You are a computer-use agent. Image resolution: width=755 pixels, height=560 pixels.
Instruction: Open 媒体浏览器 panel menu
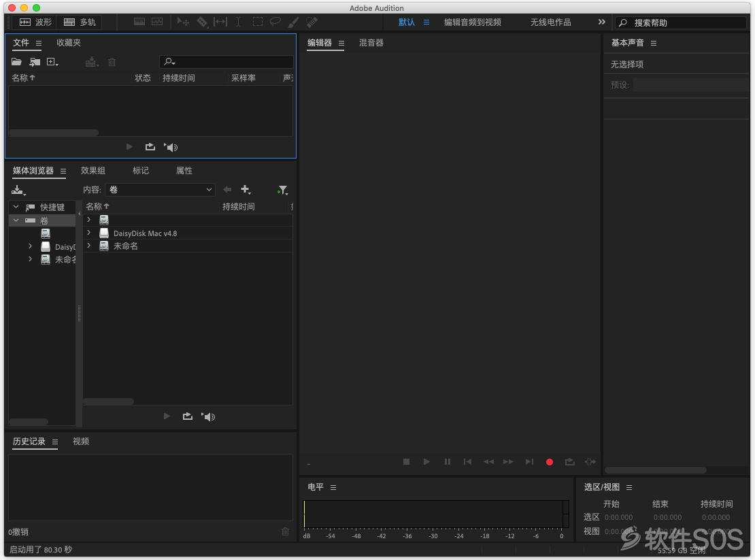tap(63, 171)
